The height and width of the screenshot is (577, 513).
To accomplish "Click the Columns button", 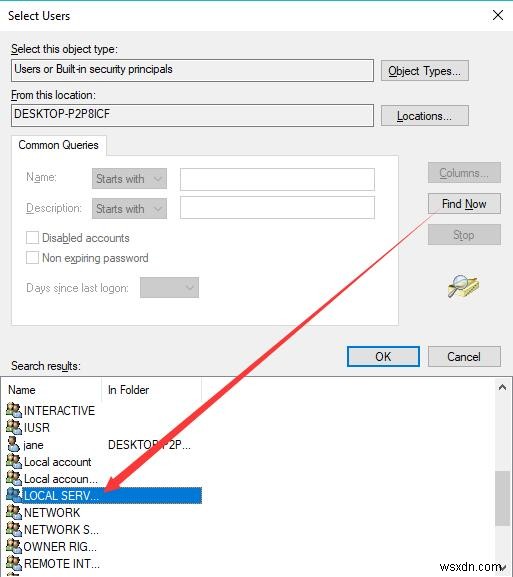I will coord(464,173).
